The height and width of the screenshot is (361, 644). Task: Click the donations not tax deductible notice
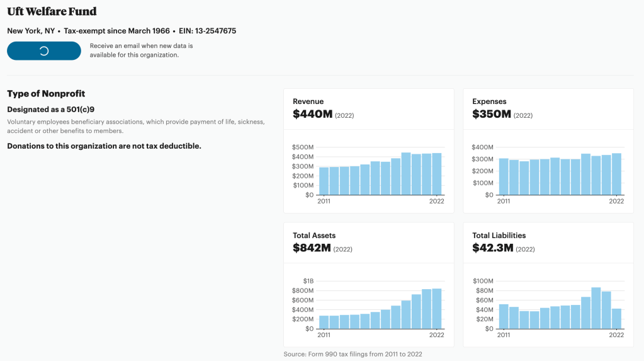[104, 146]
